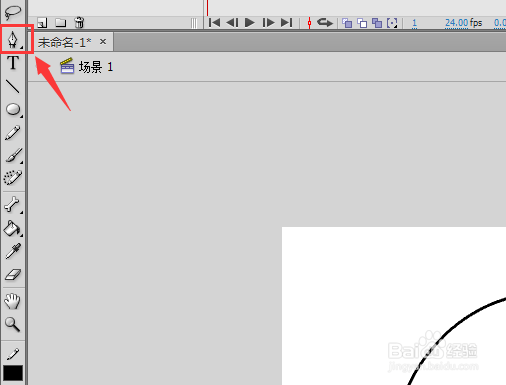Go to first frame

[214, 23]
